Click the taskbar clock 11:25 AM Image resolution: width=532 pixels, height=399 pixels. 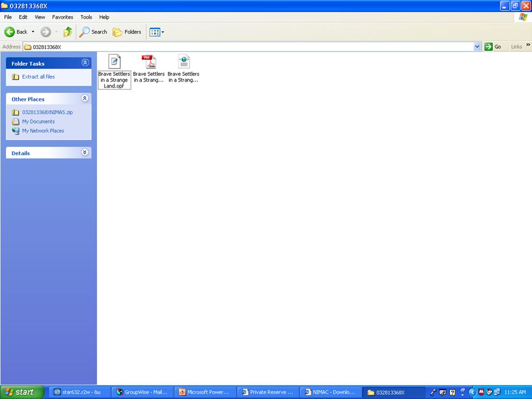[x=515, y=392]
